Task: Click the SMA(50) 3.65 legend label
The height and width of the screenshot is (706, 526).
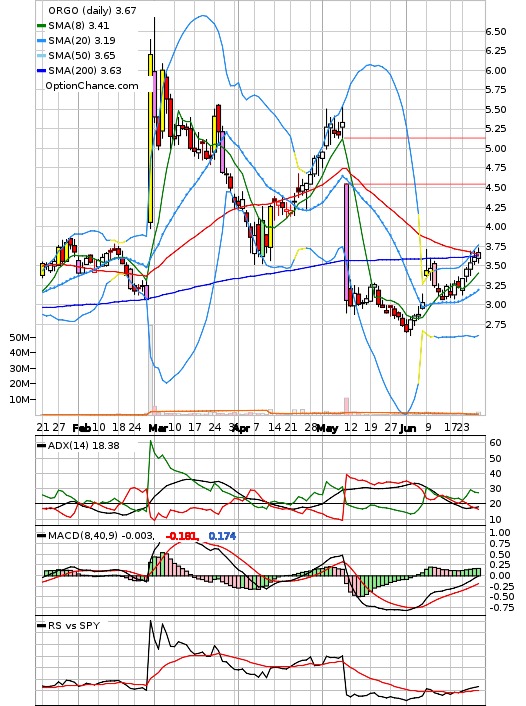Action: pos(82,55)
